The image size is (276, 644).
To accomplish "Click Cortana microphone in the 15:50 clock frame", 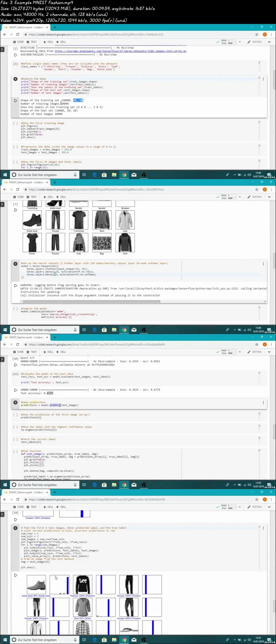I will pyautogui.click(x=75, y=485).
